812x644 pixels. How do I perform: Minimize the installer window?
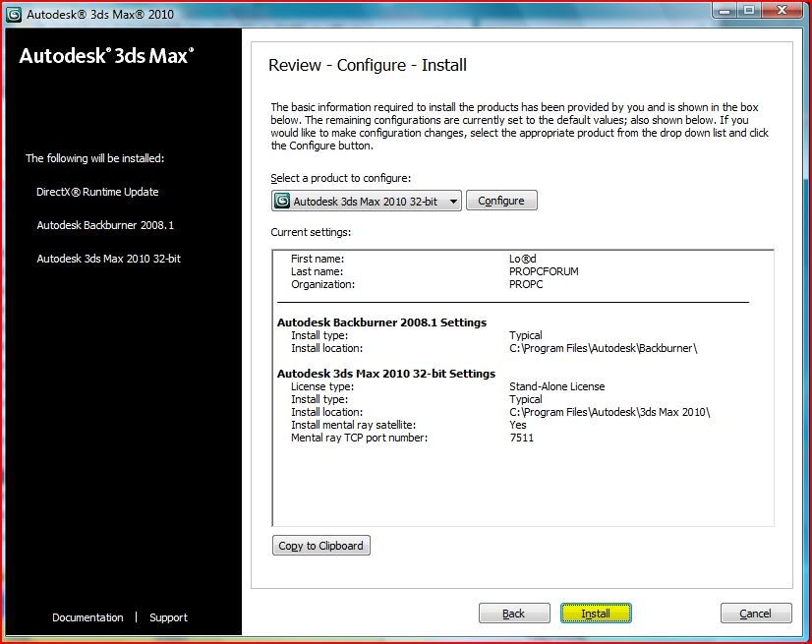click(725, 11)
